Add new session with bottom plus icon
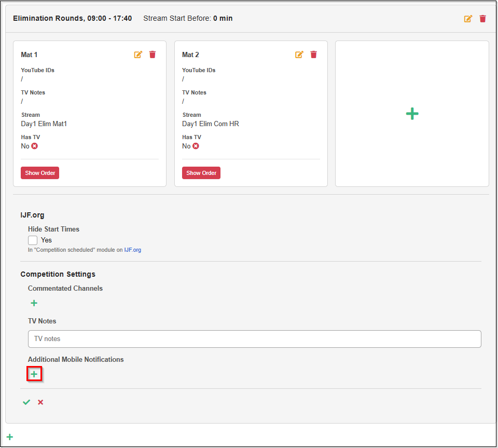498x448 pixels. [x=9, y=437]
